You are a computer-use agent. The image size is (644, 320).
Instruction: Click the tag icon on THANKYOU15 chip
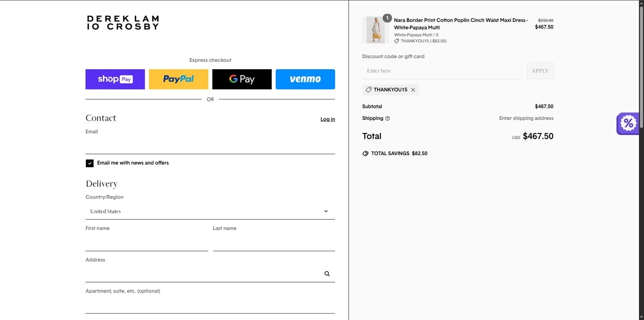tap(368, 90)
